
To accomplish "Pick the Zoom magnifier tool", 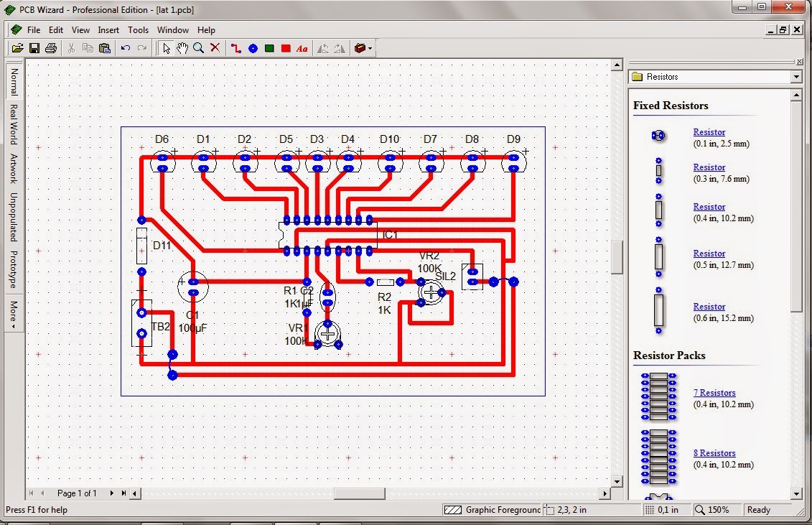I will coord(198,48).
